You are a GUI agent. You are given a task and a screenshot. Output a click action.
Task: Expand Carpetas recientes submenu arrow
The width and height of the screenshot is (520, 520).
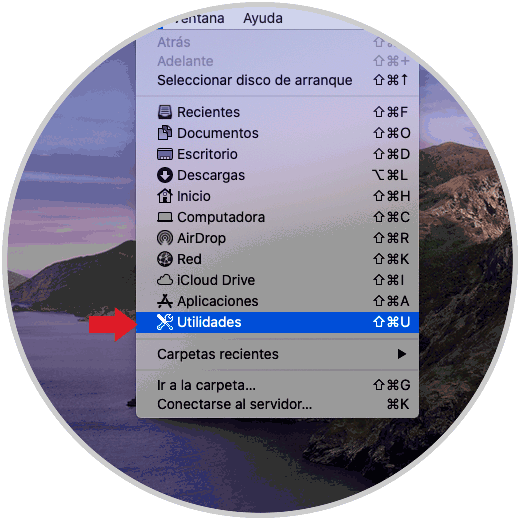click(x=402, y=354)
